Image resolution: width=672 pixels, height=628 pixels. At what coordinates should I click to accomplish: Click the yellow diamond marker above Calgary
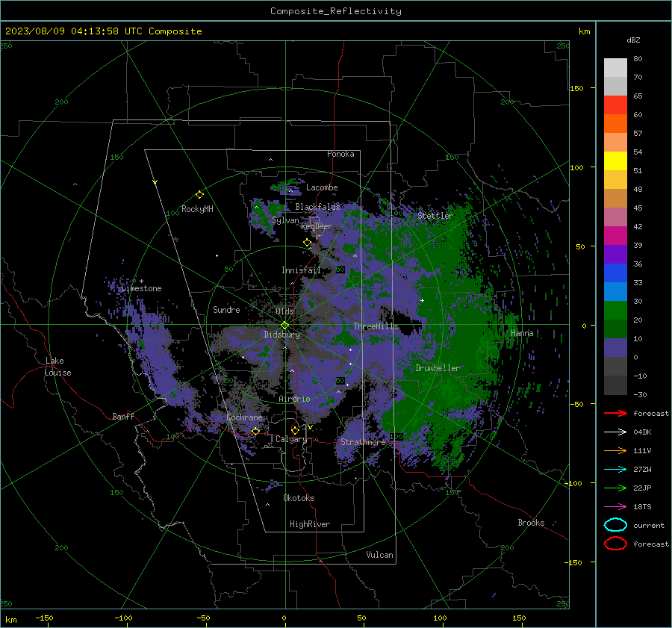(295, 430)
